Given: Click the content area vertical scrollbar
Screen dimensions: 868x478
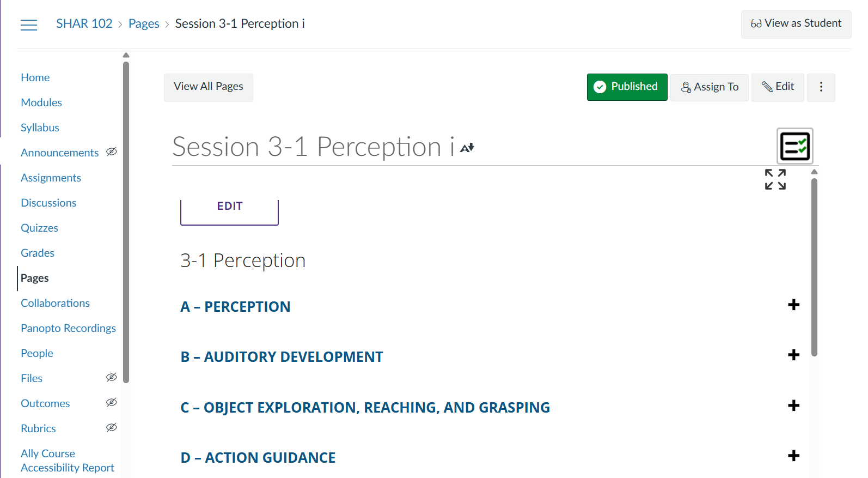Looking at the screenshot, I should coord(814,267).
